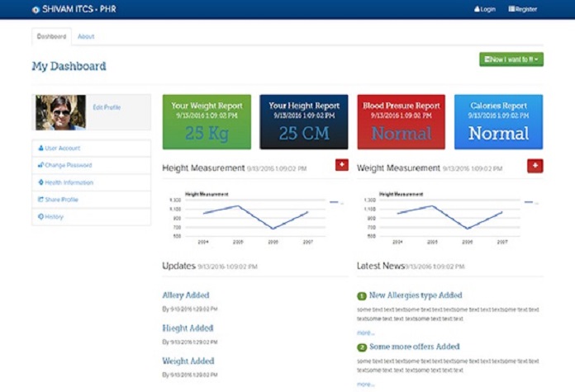Open the red Blood Presure Report card
Screen dimensions: 575x392
402,121
